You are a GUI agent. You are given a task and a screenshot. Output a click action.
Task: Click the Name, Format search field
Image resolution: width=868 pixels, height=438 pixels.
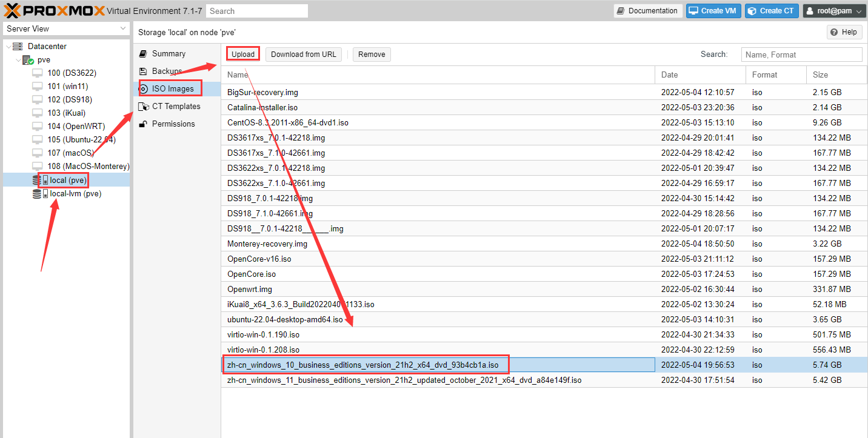pyautogui.click(x=801, y=55)
